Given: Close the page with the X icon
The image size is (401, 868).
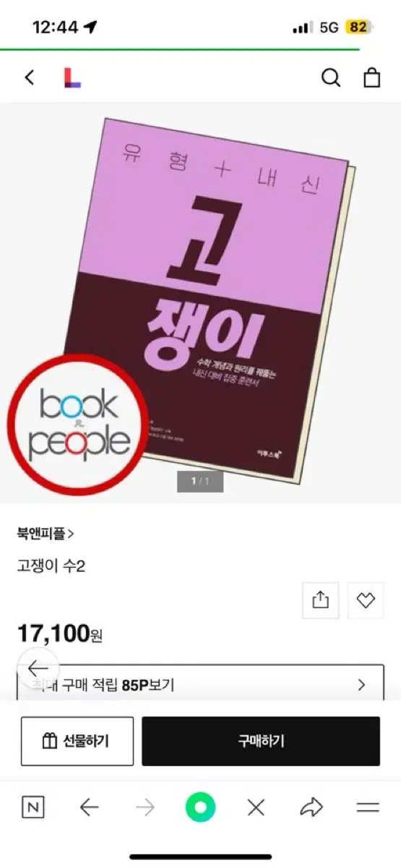Looking at the screenshot, I should coord(256,807).
